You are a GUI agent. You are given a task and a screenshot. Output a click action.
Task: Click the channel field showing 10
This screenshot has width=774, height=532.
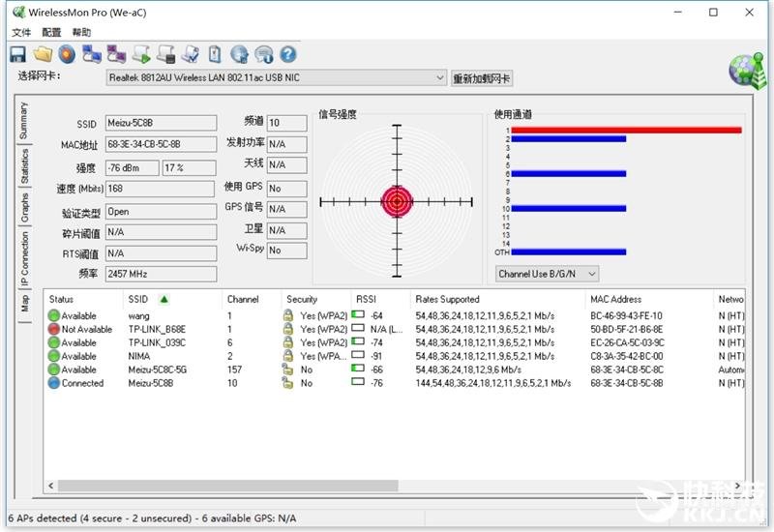(x=286, y=123)
